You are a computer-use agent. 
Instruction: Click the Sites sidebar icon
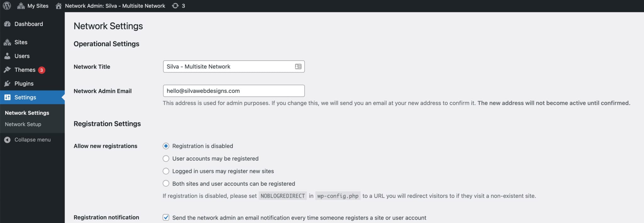tap(7, 42)
